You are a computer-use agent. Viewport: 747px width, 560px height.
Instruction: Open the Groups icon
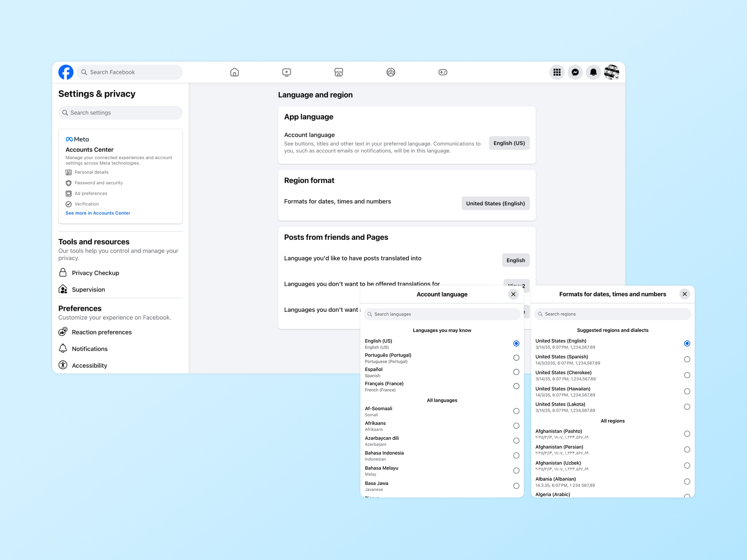tap(391, 72)
